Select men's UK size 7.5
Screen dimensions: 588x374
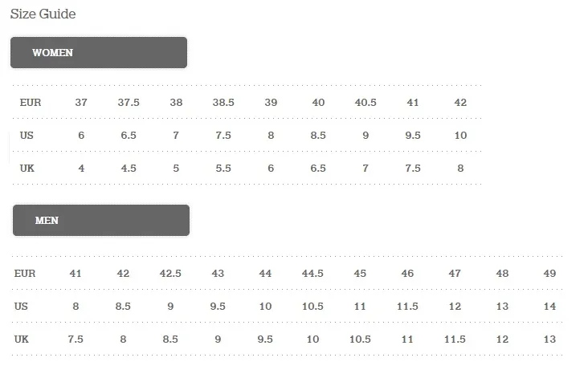tap(76, 339)
